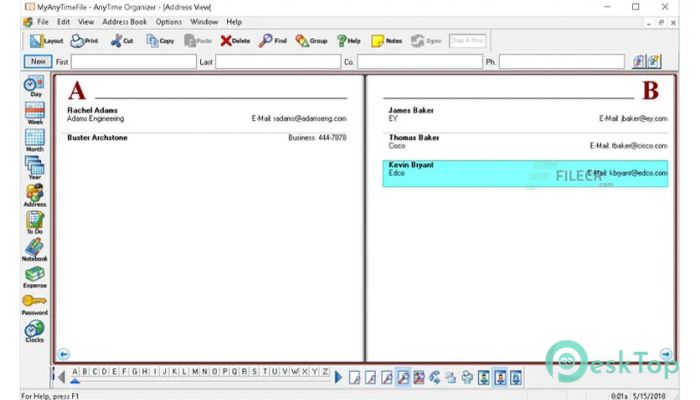
Task: Open Help from the toolbar question mark
Action: pyautogui.click(x=348, y=41)
